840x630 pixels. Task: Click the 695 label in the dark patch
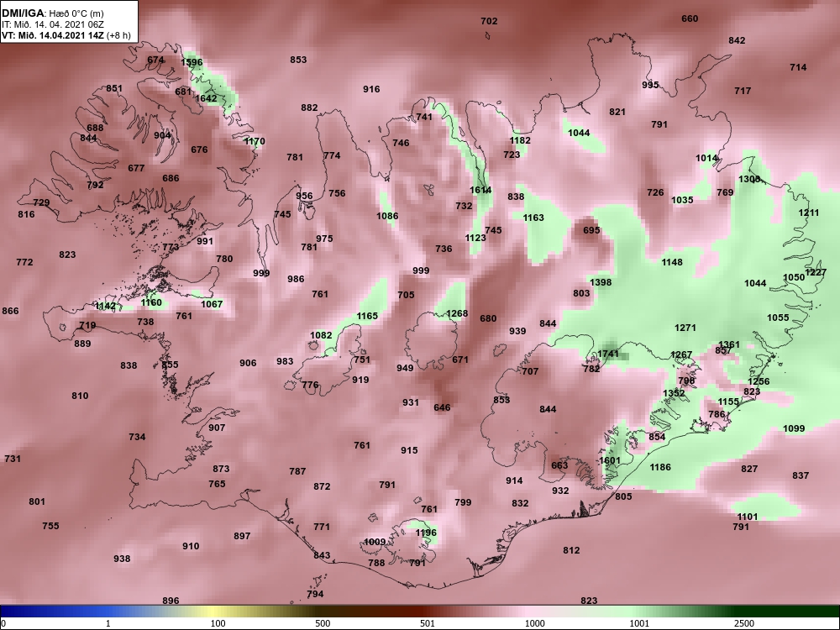pyautogui.click(x=591, y=230)
